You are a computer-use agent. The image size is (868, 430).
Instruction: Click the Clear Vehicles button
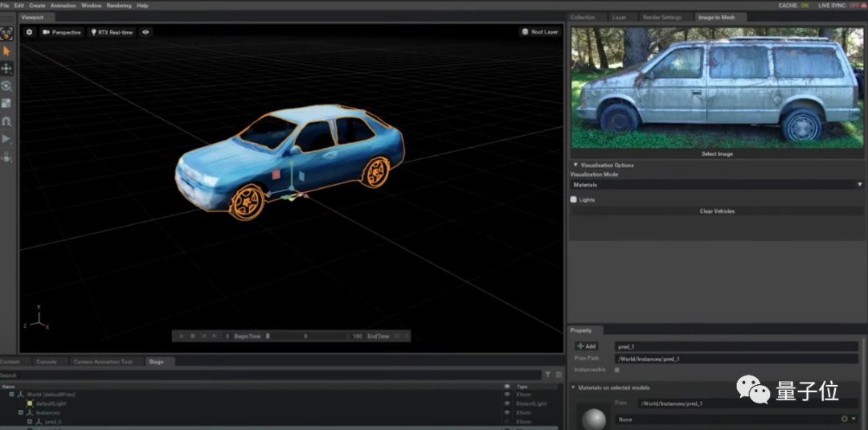click(717, 211)
